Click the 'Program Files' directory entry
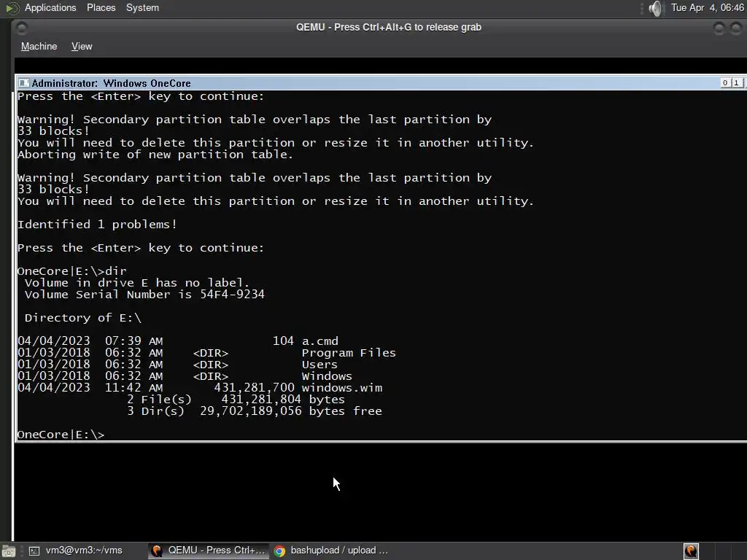This screenshot has height=560, width=747. click(349, 353)
